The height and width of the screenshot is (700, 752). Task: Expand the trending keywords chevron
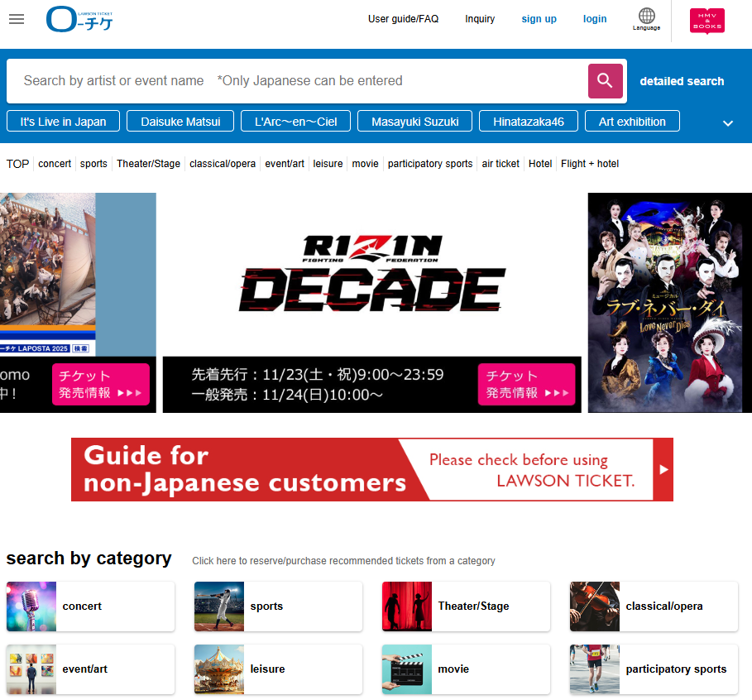(727, 123)
